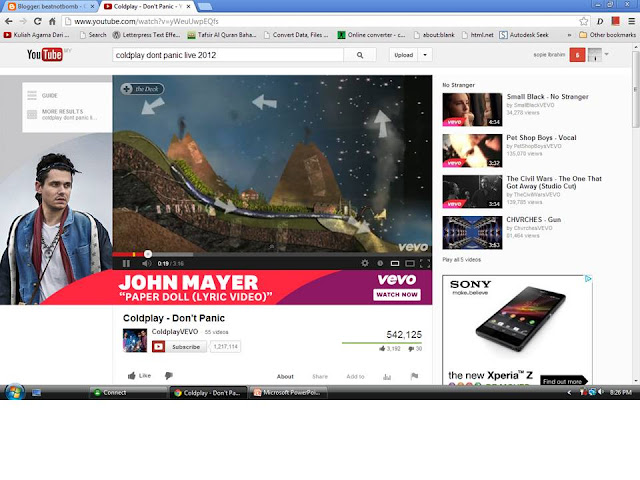Click the Watch Later clock icon
The image size is (640, 480).
pyautogui.click(x=380, y=263)
